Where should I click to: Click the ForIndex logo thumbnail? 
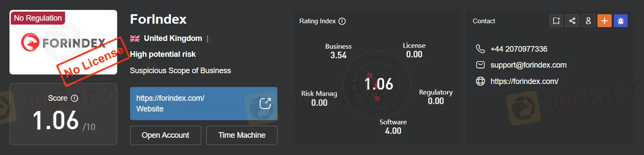[63, 42]
